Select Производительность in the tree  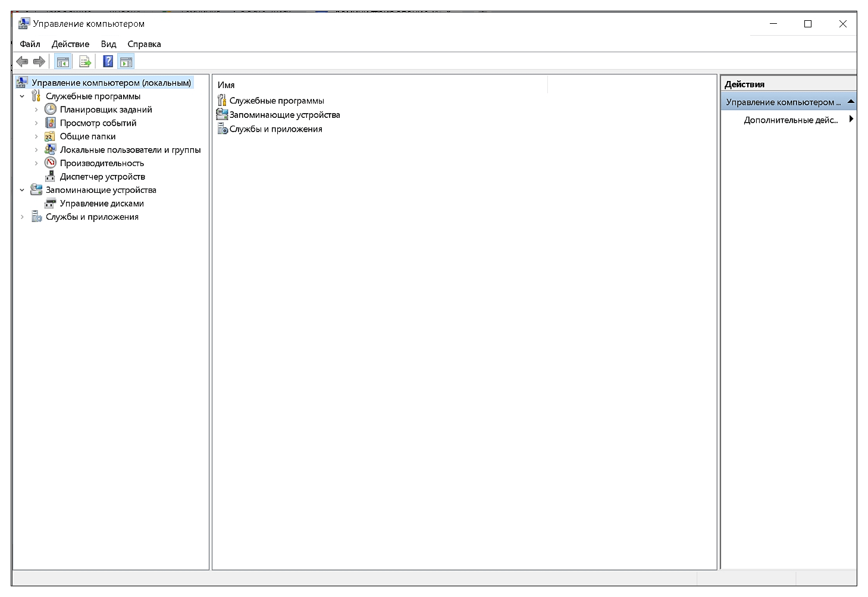tap(102, 163)
